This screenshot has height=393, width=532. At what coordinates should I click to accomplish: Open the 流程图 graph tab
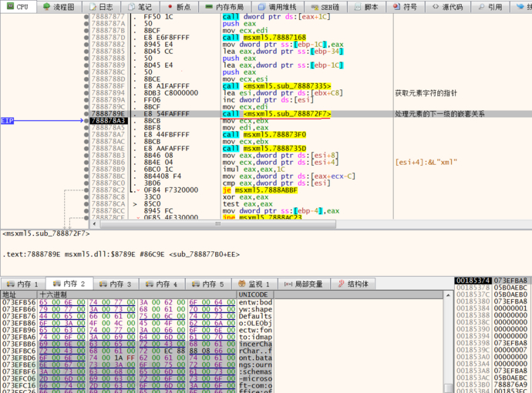click(x=59, y=7)
